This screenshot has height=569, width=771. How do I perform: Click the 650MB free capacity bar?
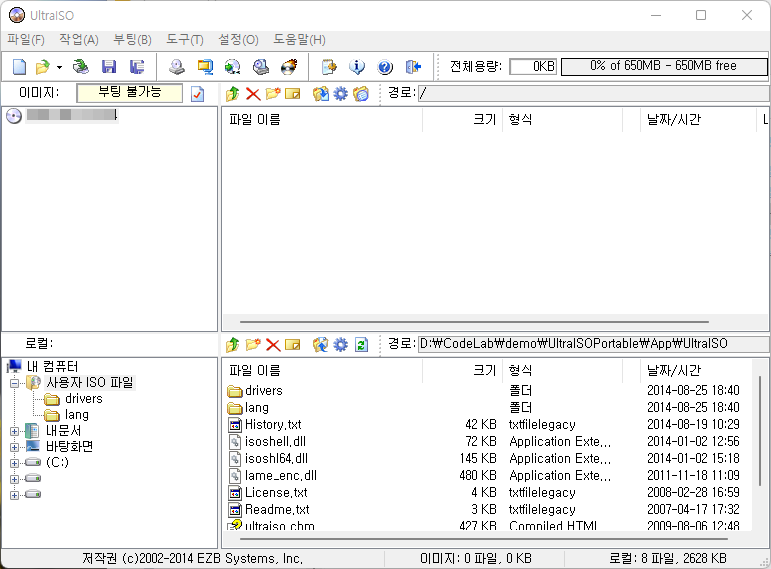[x=664, y=66]
